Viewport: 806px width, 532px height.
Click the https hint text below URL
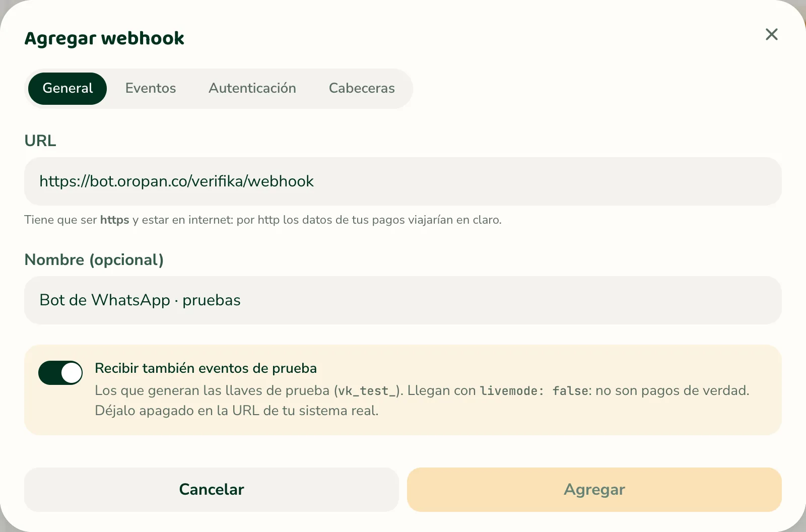point(263,220)
